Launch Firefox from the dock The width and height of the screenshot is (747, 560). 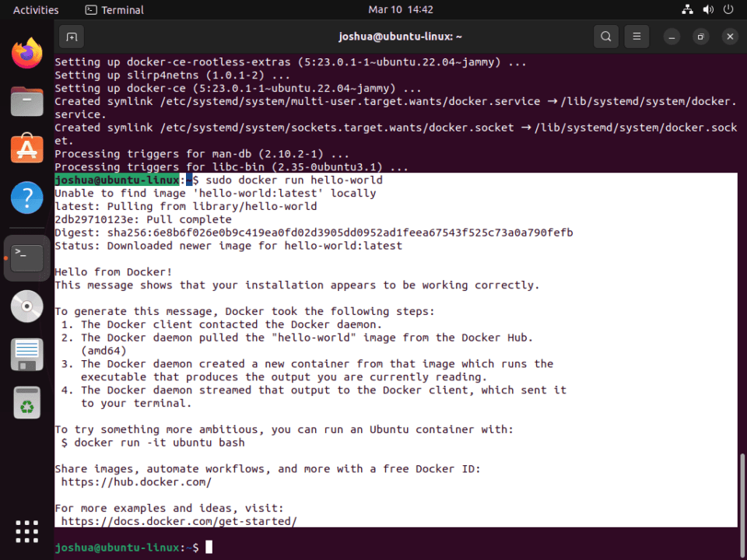point(27,54)
